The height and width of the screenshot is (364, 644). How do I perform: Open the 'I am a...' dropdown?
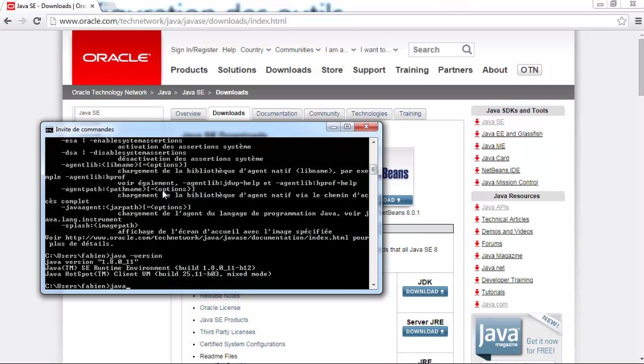[x=341, y=50]
